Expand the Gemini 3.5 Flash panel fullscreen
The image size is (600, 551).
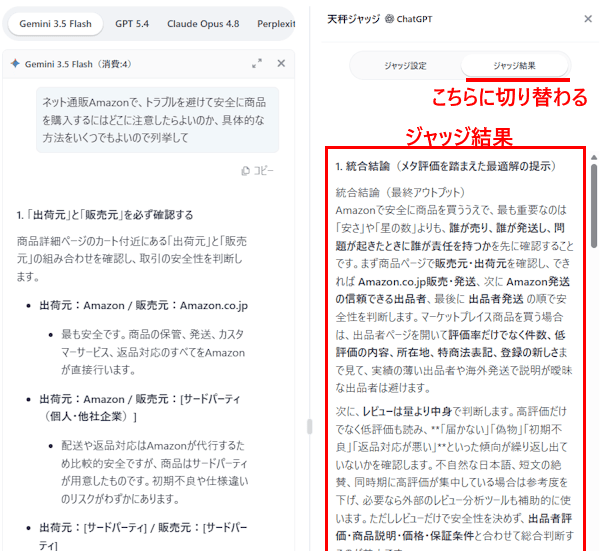[257, 64]
